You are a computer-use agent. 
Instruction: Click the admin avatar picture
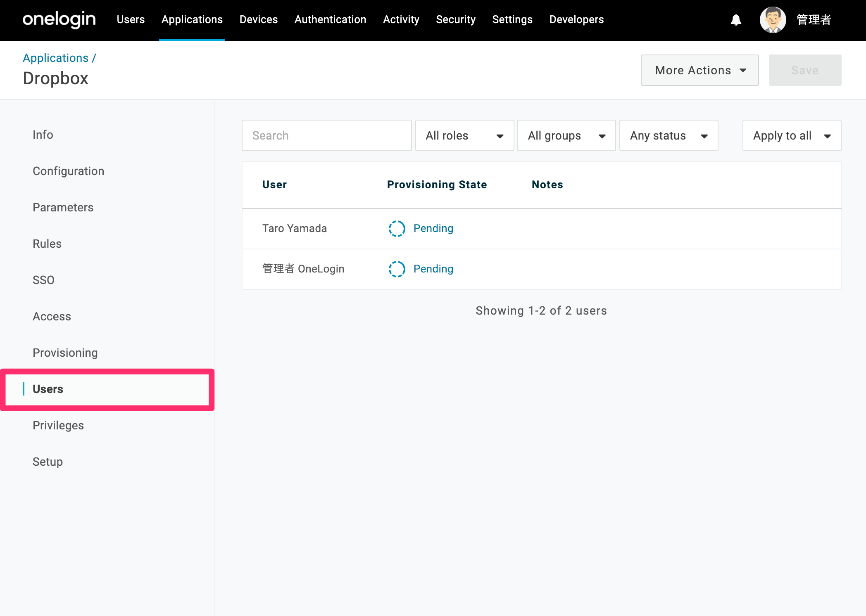coord(773,20)
